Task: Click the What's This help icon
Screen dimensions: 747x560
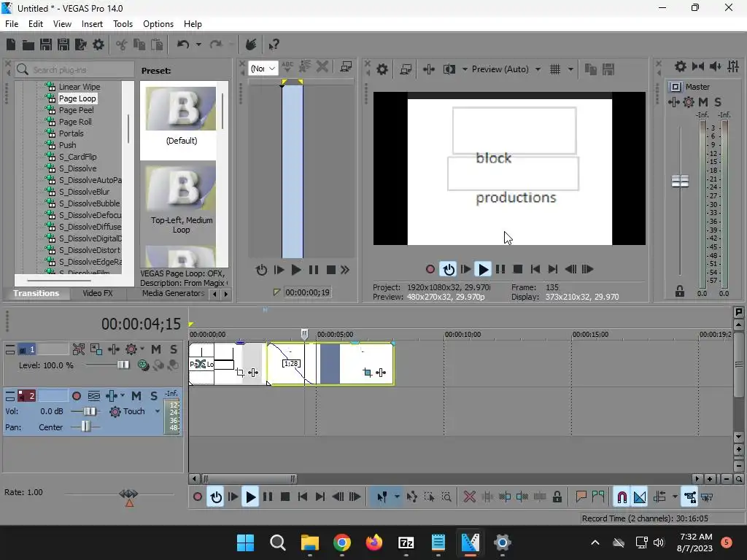Action: (x=274, y=44)
